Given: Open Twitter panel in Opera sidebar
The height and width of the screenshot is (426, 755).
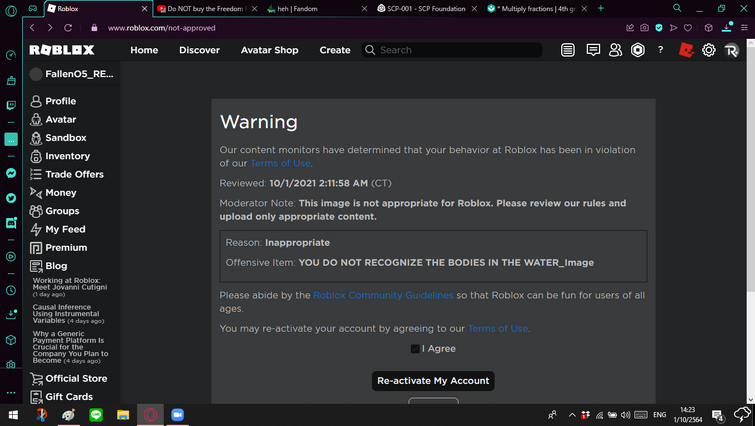Looking at the screenshot, I should click(x=11, y=198).
